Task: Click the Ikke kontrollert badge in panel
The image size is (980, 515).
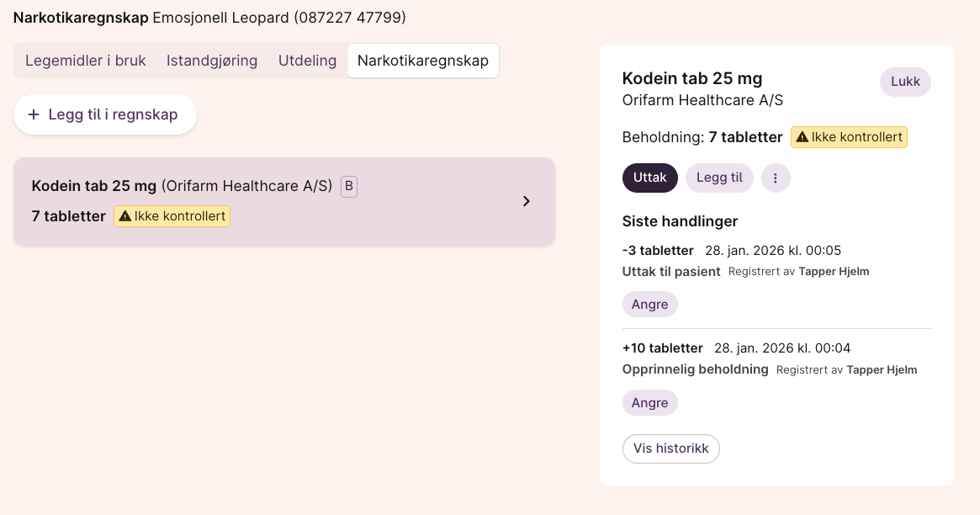Action: (849, 137)
